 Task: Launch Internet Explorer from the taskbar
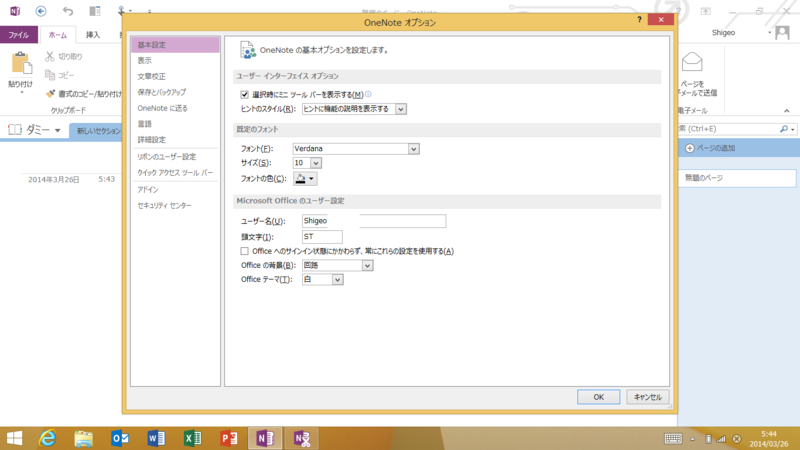click(x=47, y=438)
